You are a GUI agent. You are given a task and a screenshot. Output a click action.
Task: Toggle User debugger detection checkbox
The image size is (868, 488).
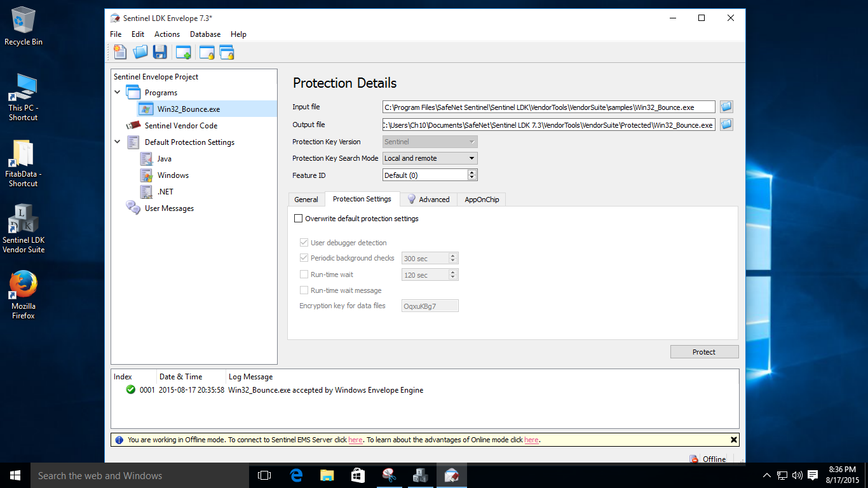click(304, 243)
